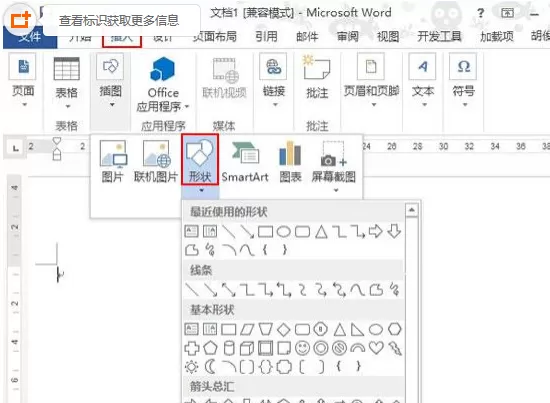Choose the double brace shape

(265, 367)
